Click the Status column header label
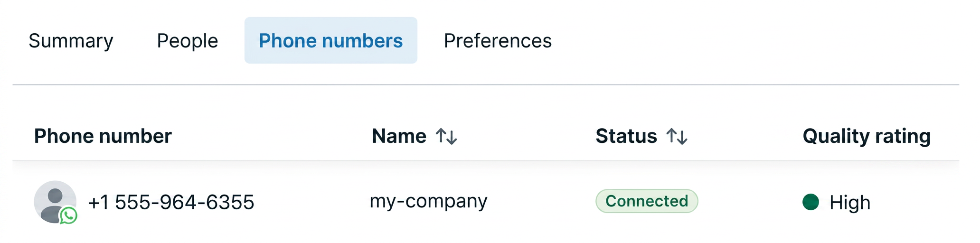Screen dimensions: 980x243 (626, 136)
